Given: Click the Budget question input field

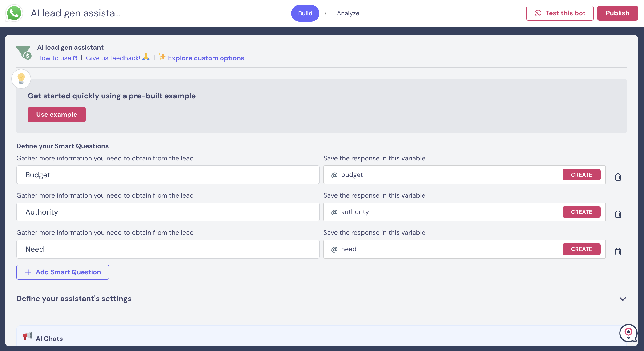Looking at the screenshot, I should (168, 175).
